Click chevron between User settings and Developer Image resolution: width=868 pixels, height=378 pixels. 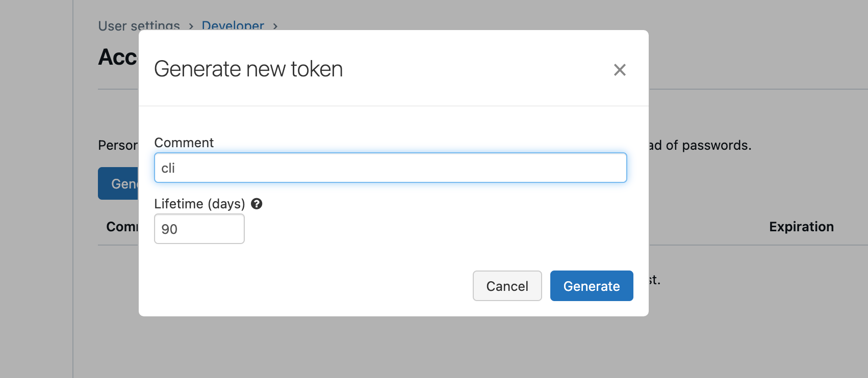(x=191, y=26)
